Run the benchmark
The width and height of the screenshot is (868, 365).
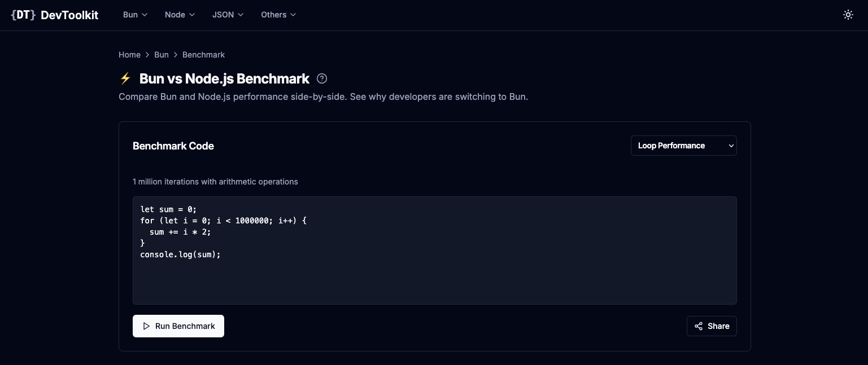(178, 326)
